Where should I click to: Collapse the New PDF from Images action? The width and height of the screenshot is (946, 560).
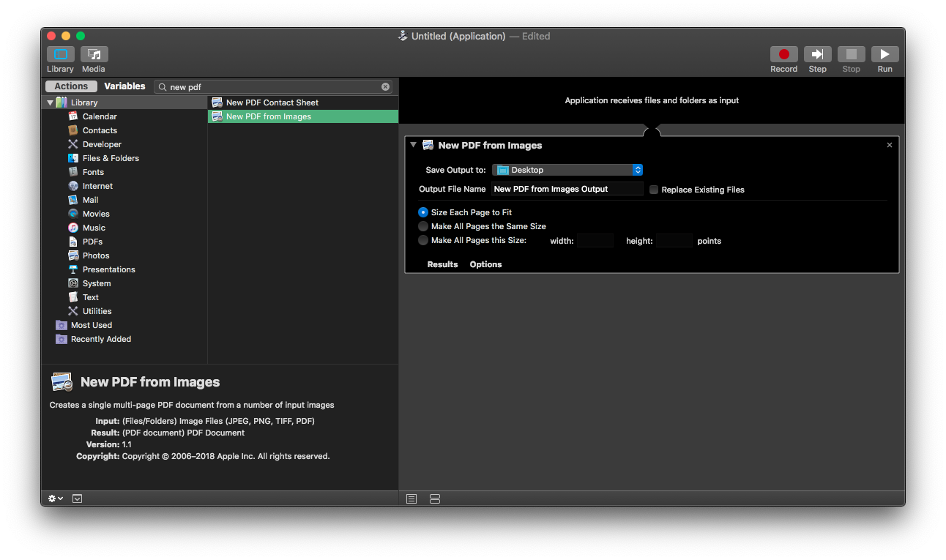(x=414, y=145)
